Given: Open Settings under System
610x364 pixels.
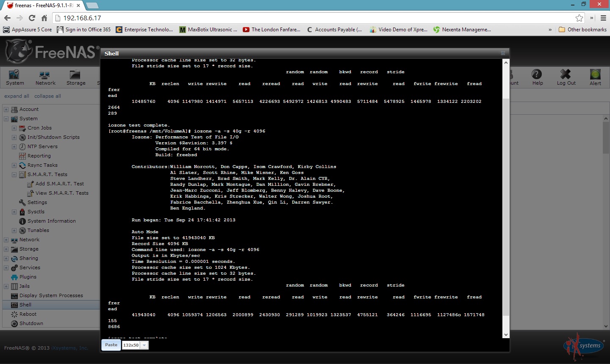Looking at the screenshot, I should [x=37, y=202].
